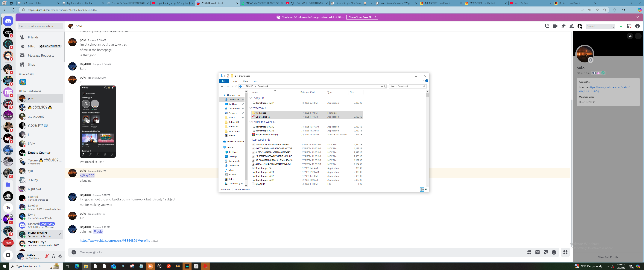The height and width of the screenshot is (270, 644).
Task: Open File Explorer address bar dropdown
Action: (x=382, y=86)
